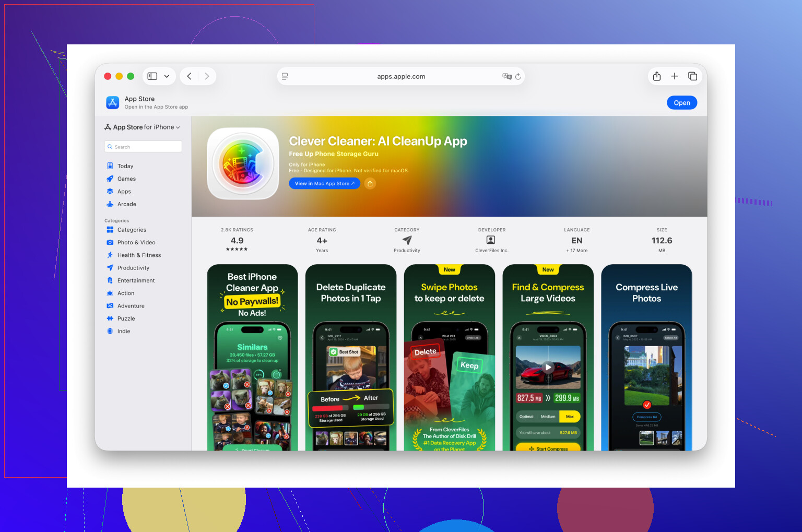Click the Action burst icon
The height and width of the screenshot is (532, 802).
click(110, 293)
